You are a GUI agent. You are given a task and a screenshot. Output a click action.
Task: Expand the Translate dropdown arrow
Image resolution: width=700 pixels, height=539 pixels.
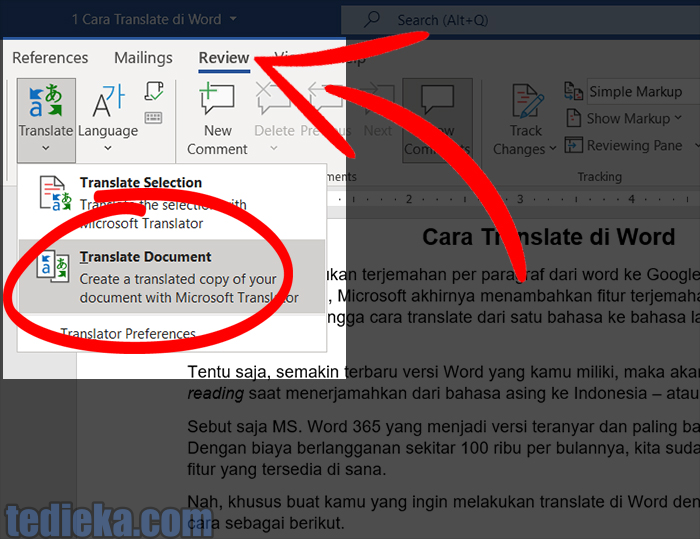(x=46, y=148)
